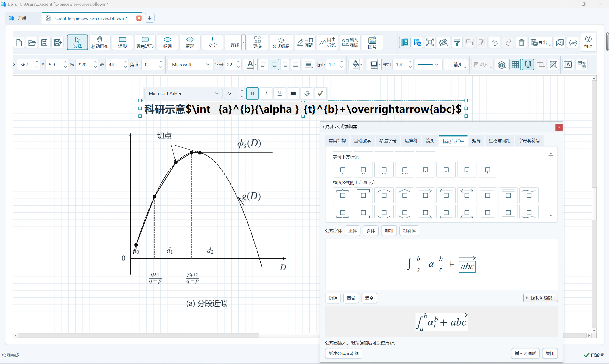Open the line style dropdown
This screenshot has width=609, height=364.
coord(428,65)
